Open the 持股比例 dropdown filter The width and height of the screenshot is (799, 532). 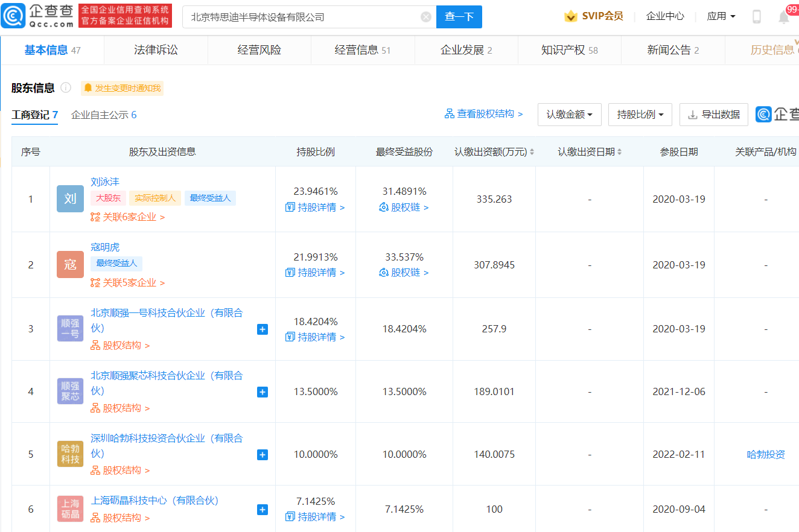click(x=640, y=115)
